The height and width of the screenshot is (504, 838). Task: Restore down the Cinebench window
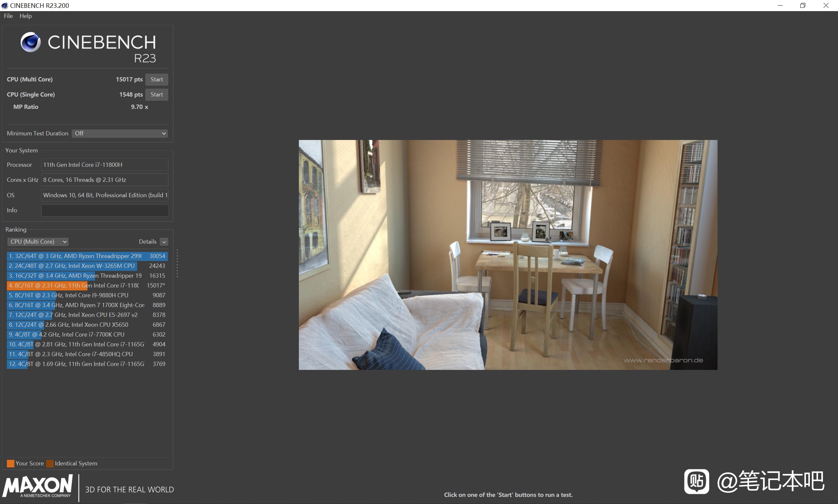coord(803,6)
